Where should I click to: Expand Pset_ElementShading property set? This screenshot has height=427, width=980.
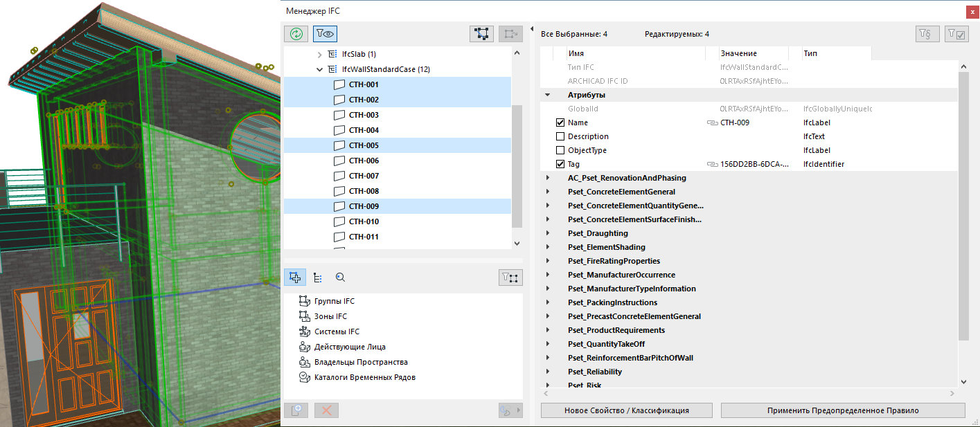[x=547, y=247]
